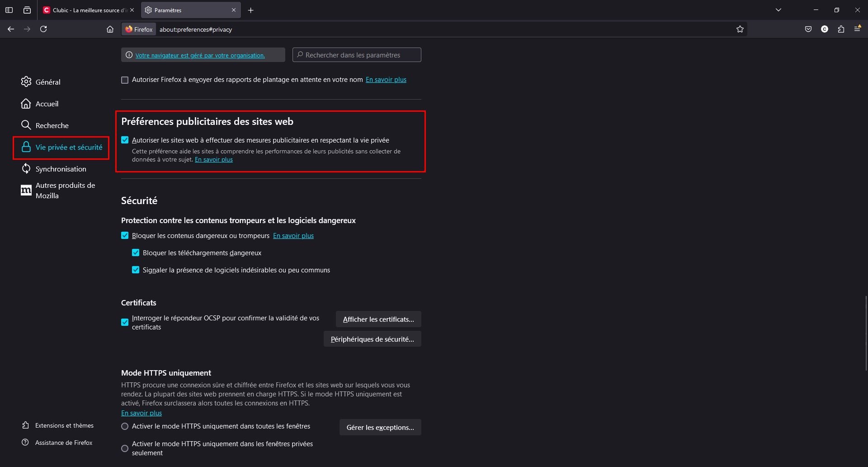Click the back navigation arrow
868x467 pixels.
point(11,29)
